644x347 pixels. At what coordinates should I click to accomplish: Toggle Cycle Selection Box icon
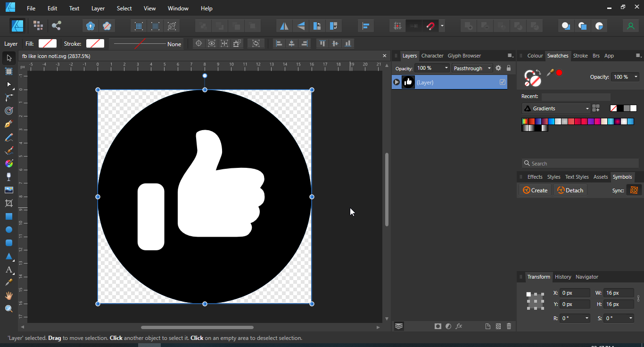click(256, 43)
